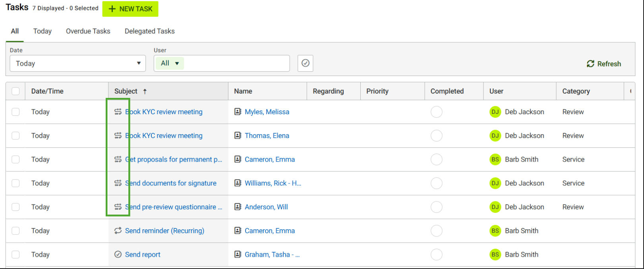
Task: Mark Send pre-review questionnaire task completed
Action: coord(437,207)
